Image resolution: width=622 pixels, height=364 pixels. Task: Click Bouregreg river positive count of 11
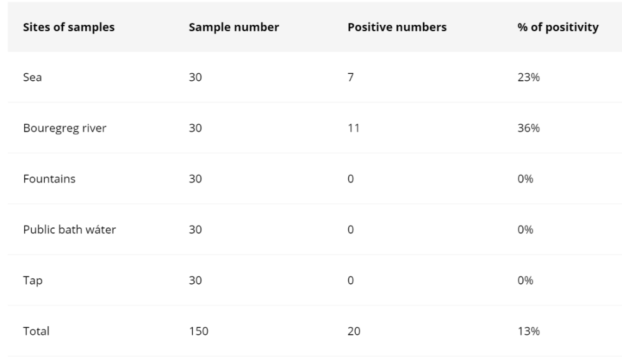(353, 128)
